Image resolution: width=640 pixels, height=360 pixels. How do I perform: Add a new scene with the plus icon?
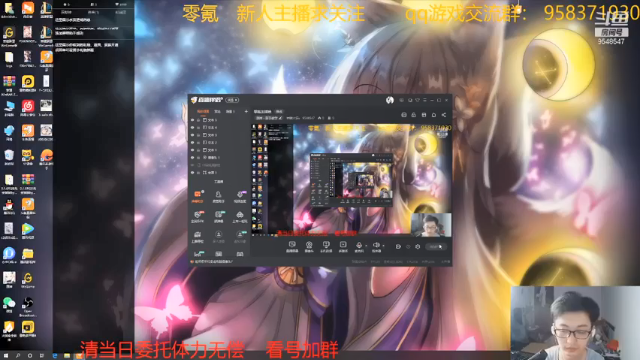pos(246,111)
